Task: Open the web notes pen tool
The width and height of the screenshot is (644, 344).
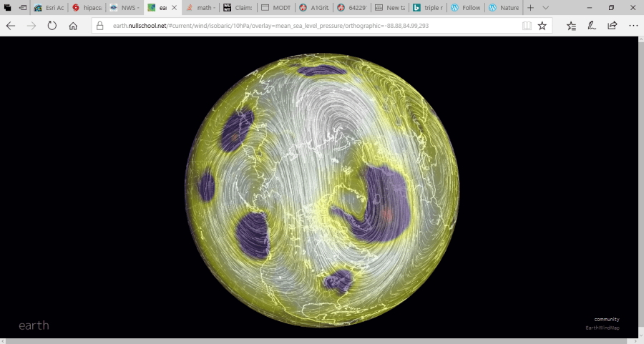Action: (592, 26)
